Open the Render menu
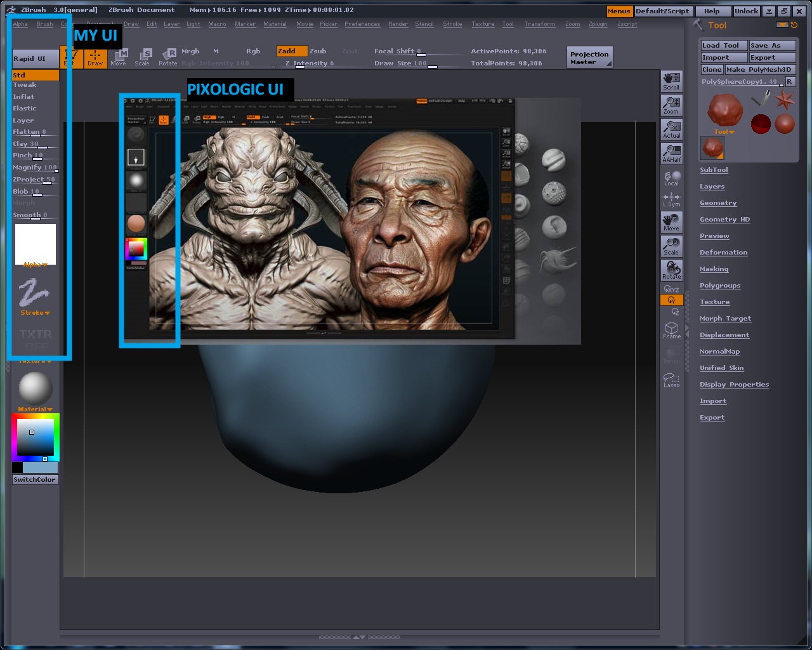The width and height of the screenshot is (812, 650). 398,24
